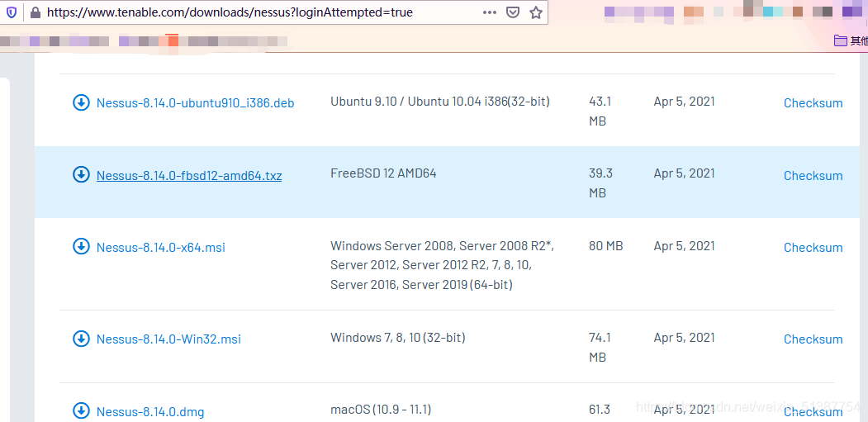The width and height of the screenshot is (868, 422).
Task: Open Checksum for the x64.msi installer
Action: (x=813, y=248)
